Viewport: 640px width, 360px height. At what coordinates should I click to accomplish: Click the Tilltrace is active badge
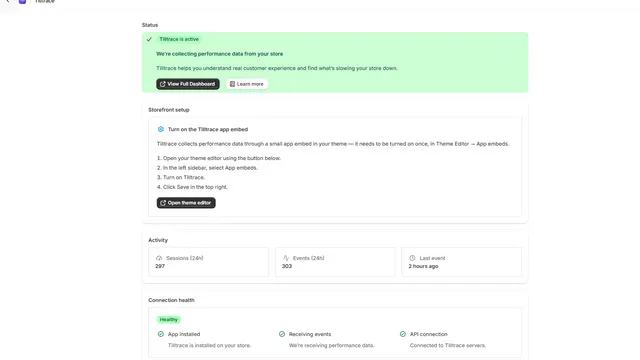tap(179, 39)
